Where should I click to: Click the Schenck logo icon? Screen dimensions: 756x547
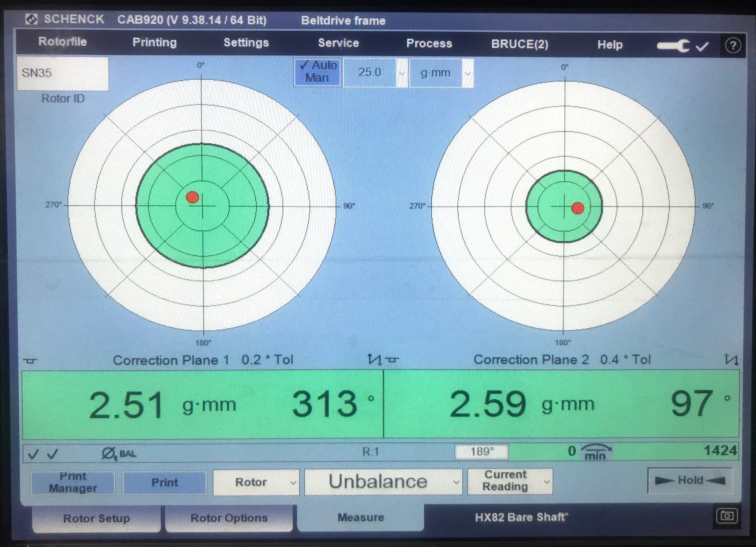tap(31, 19)
